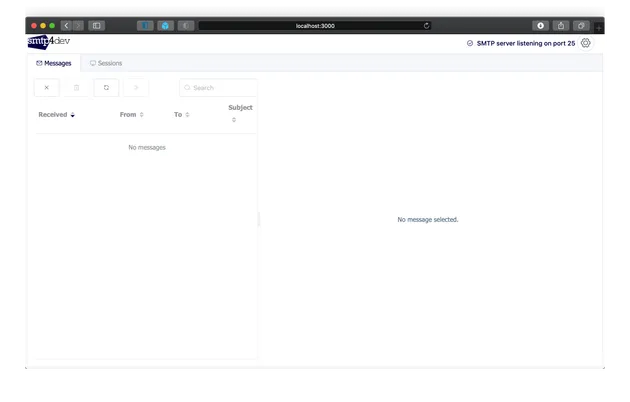The width and height of the screenshot is (630, 402).
Task: Toggle the Safari sidebar button
Action: point(96,26)
